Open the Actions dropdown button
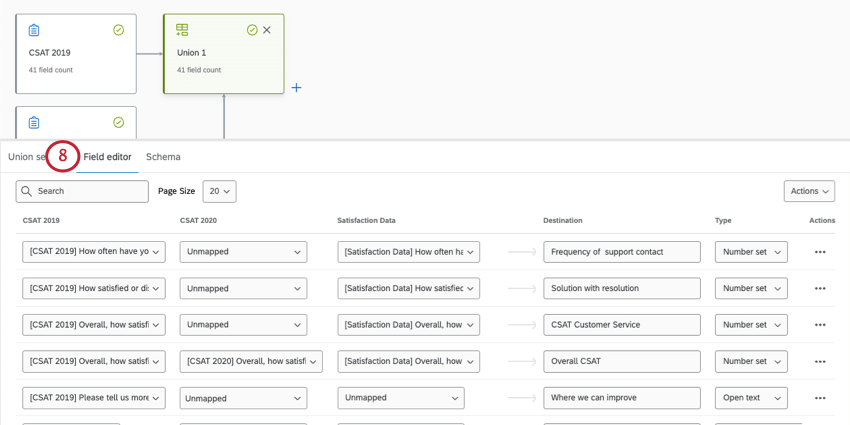The width and height of the screenshot is (850, 425). tap(809, 191)
